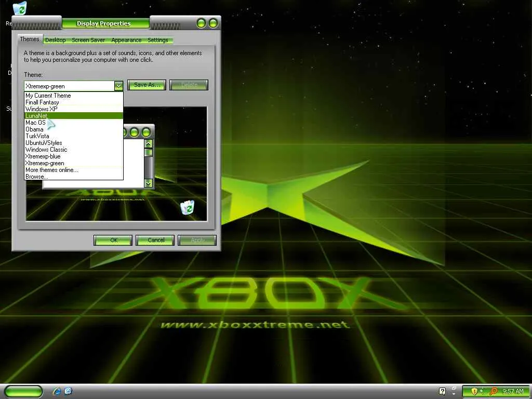Image resolution: width=532 pixels, height=399 pixels.
Task: Open the Appearance tab
Action: [126, 40]
